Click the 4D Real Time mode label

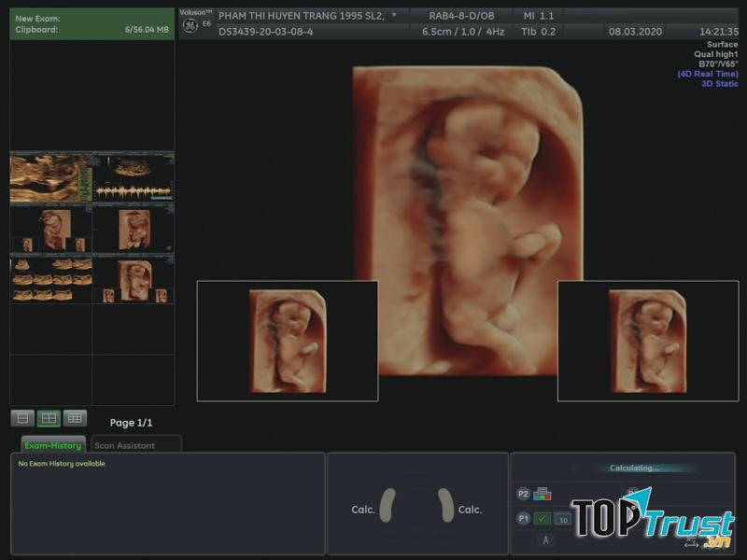(x=707, y=74)
